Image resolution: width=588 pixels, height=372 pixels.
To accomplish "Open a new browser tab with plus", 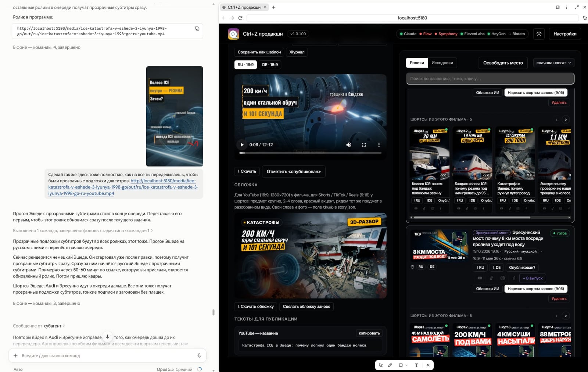I will coord(273,7).
